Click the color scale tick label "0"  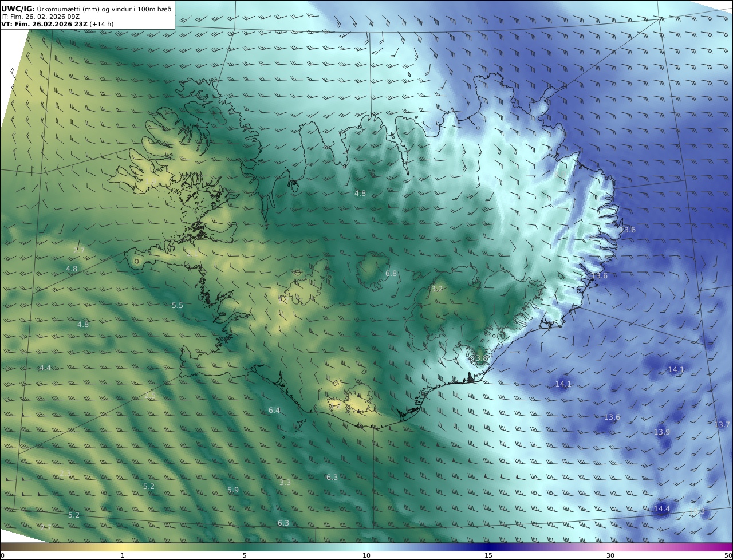[x=2, y=555]
